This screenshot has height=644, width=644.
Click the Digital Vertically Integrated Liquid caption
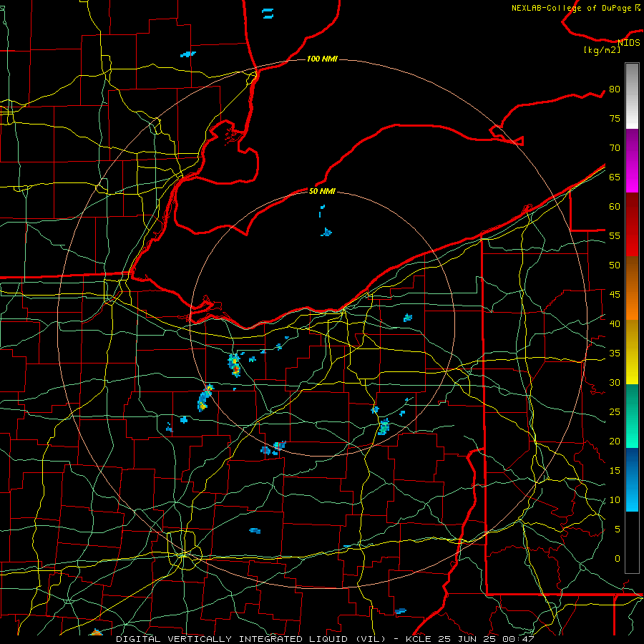point(325,639)
